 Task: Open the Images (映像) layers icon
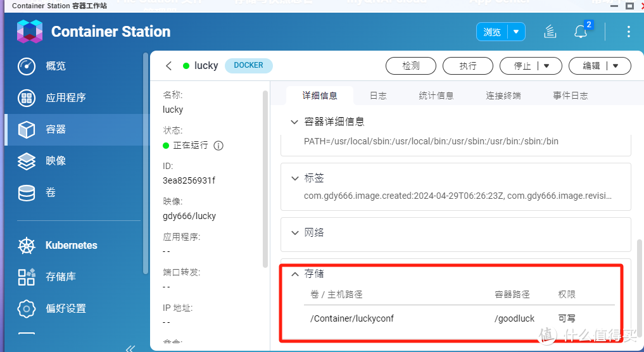click(27, 161)
